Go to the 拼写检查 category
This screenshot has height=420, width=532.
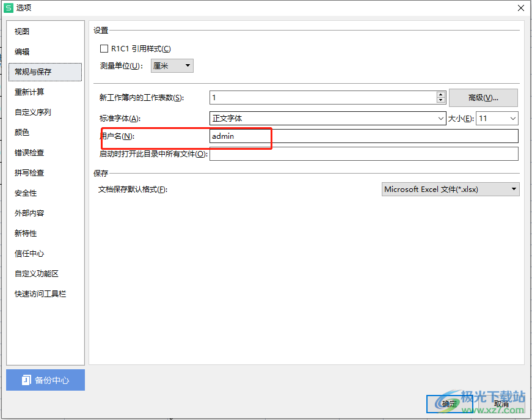[x=45, y=173]
